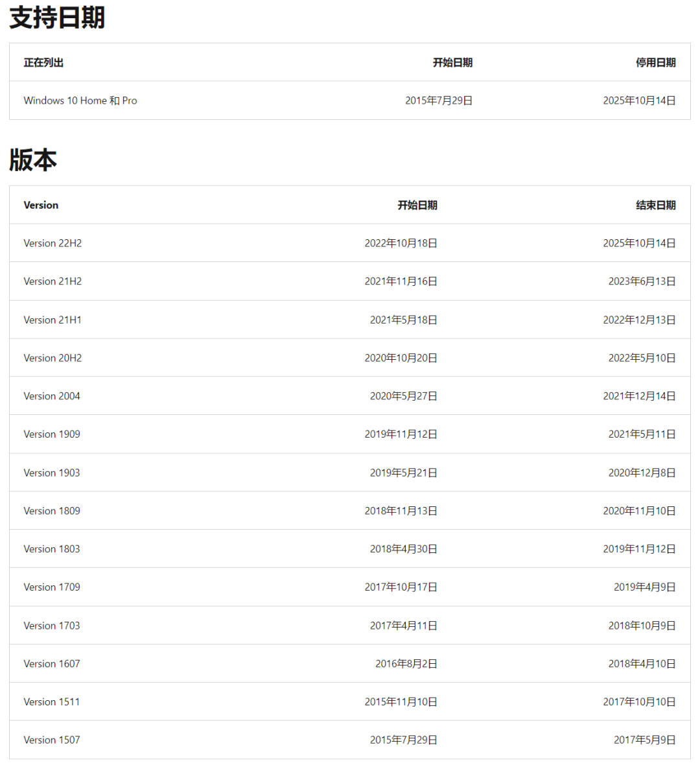Viewport: 700px width, 765px height.
Task: Click the 停用日期 column header
Action: coord(656,62)
